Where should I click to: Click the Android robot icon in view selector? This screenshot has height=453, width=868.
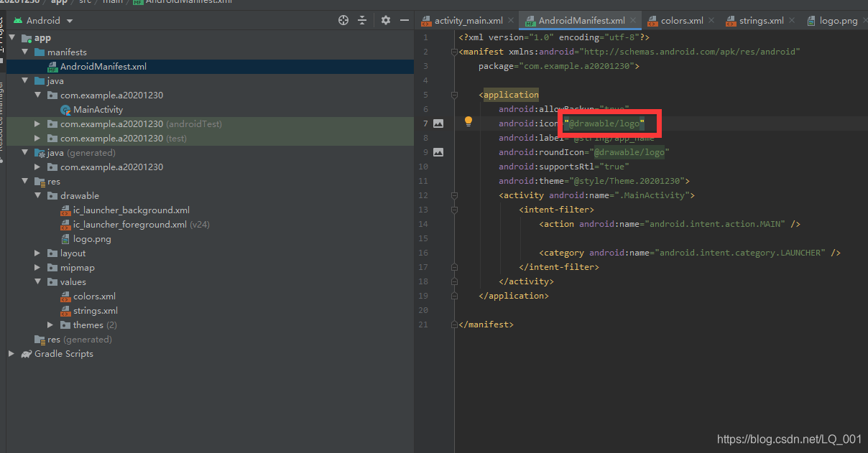[18, 21]
